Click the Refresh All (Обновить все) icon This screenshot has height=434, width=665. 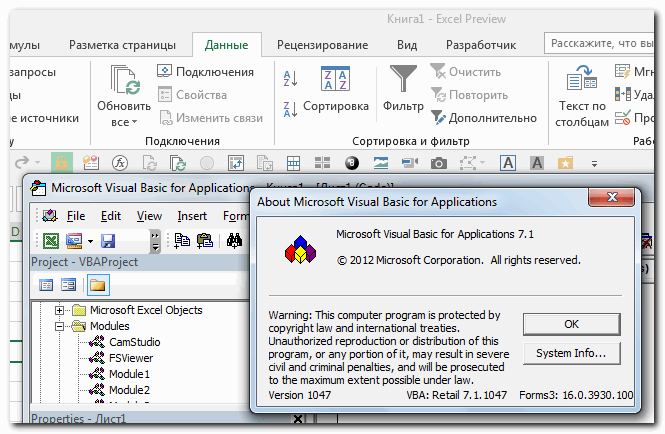point(125,80)
